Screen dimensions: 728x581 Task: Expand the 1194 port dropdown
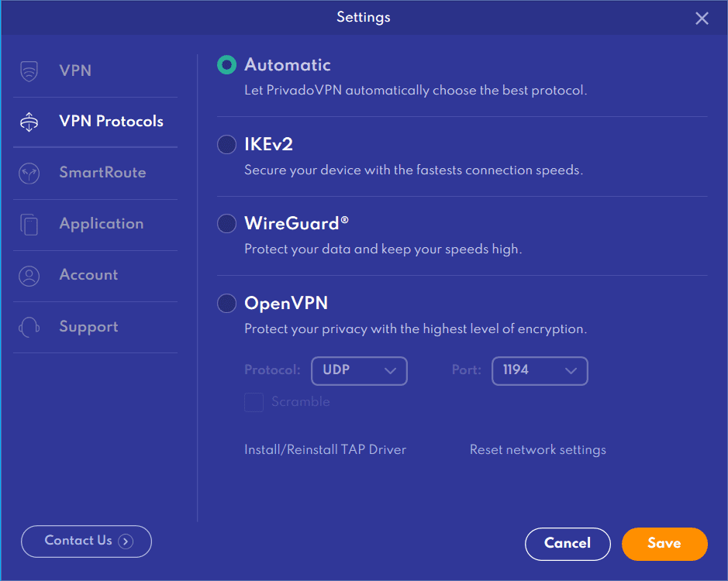coord(540,371)
